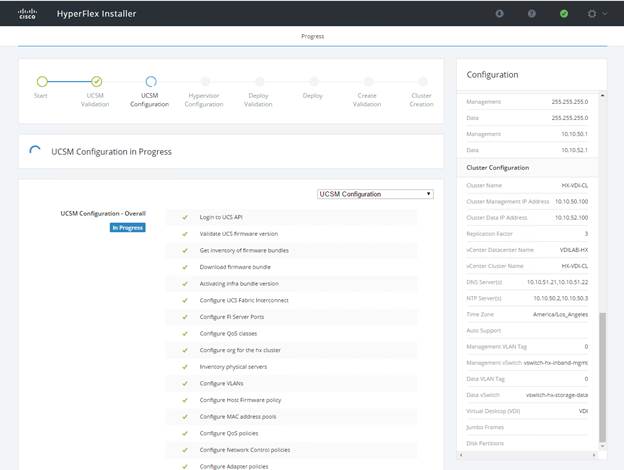
Task: Click the Configuration panel scroll left arrow
Action: click(461, 455)
